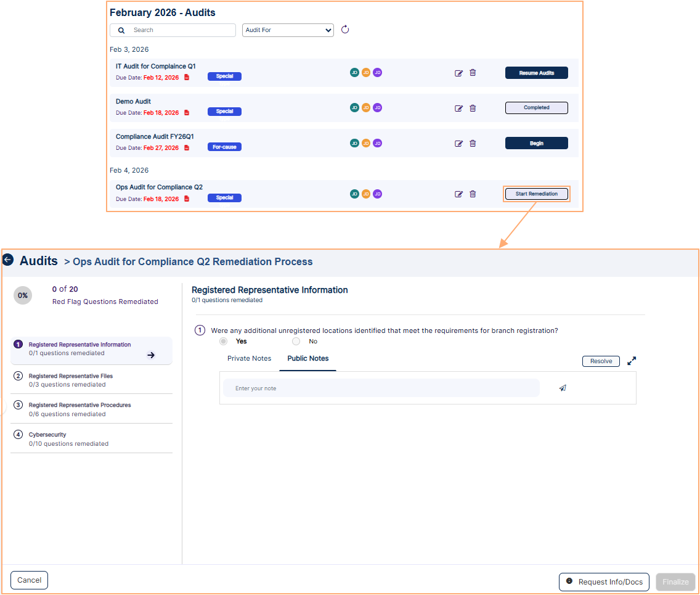The width and height of the screenshot is (700, 595).
Task: Click the Enter your note field
Action: click(381, 388)
